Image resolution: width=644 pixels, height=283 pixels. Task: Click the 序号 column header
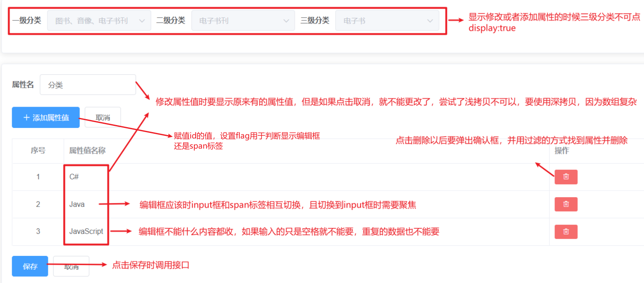click(x=38, y=150)
